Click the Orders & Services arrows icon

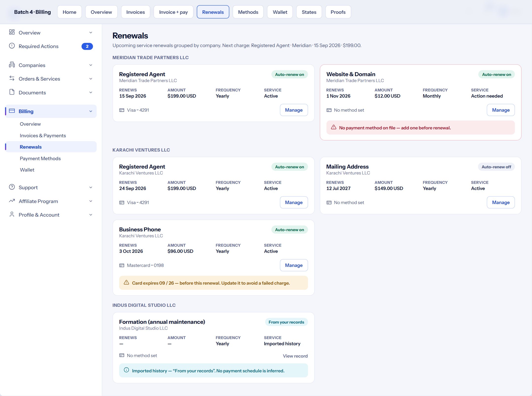tap(12, 78)
